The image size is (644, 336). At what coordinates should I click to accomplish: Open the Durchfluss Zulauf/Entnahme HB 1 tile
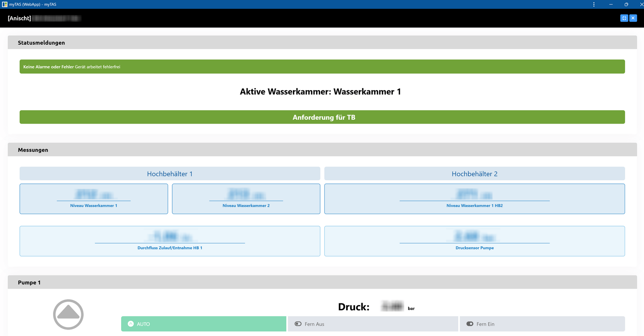[x=170, y=241]
